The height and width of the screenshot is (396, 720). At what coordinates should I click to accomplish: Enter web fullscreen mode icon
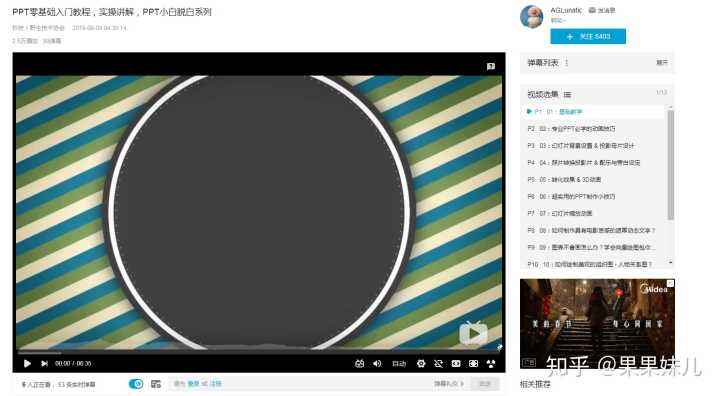(x=473, y=363)
